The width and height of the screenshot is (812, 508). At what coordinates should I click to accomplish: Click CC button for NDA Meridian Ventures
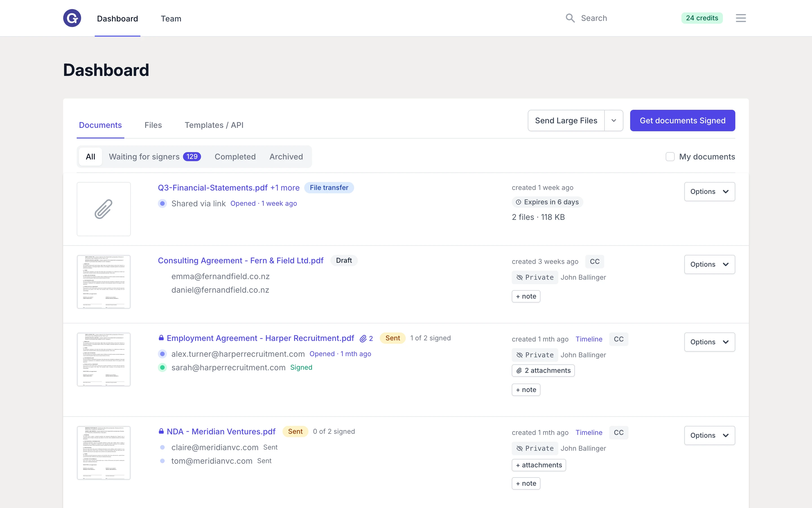[619, 432]
